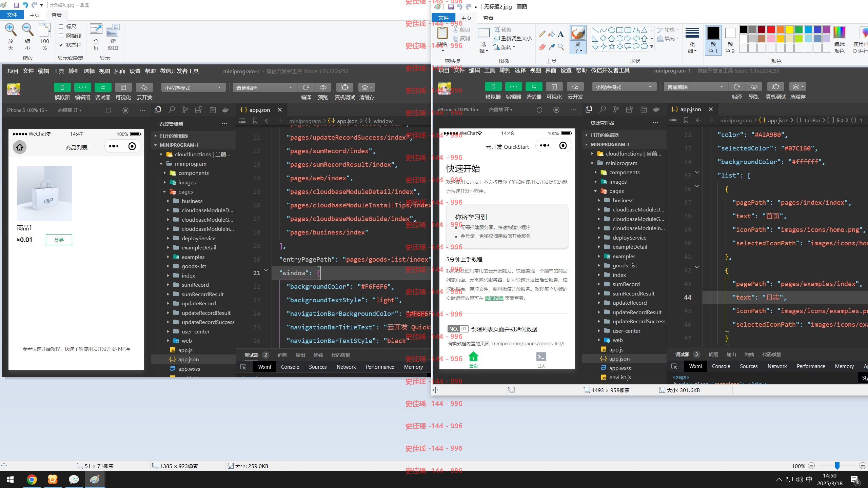
Task: Open the quick access toolbar customize arrow in right Paint
Action: pos(476,7)
